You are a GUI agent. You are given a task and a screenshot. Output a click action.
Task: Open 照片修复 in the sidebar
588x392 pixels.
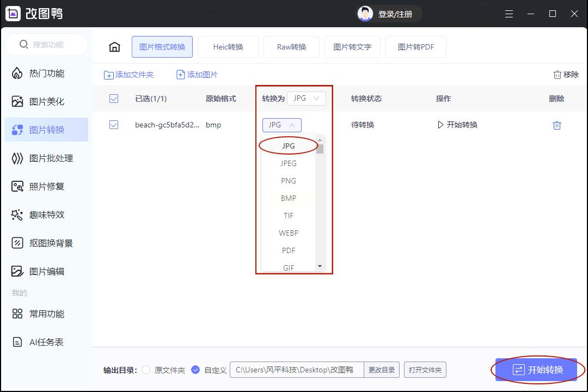tap(46, 186)
